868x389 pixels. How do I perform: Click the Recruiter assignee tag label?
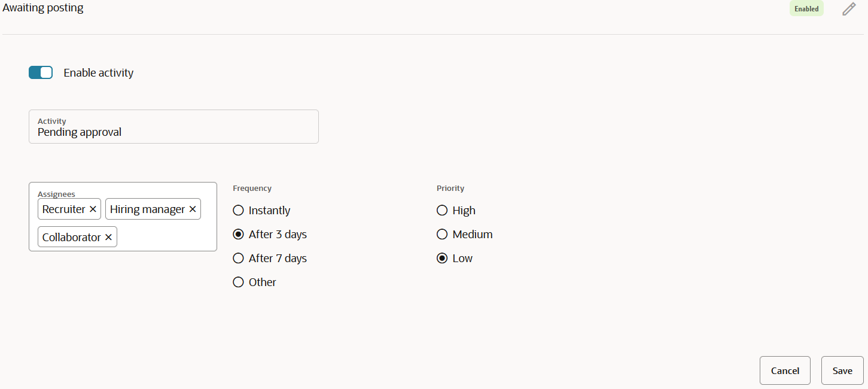click(x=64, y=209)
